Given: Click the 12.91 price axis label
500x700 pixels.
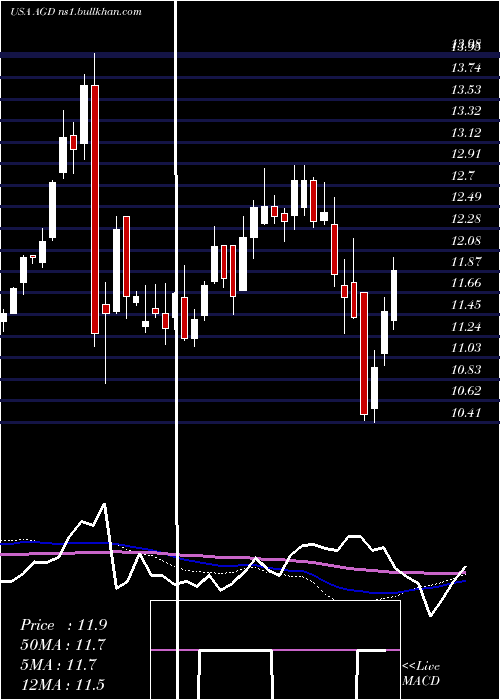Looking at the screenshot, I should point(467,154).
